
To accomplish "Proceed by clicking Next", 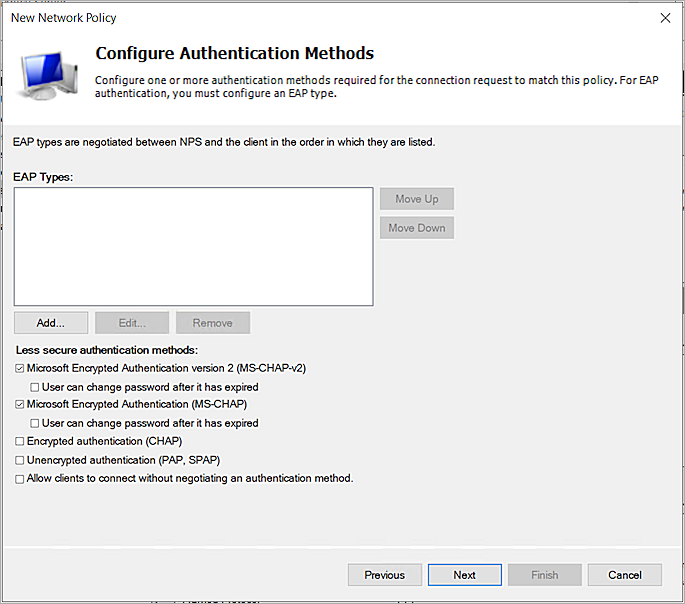I will [464, 575].
